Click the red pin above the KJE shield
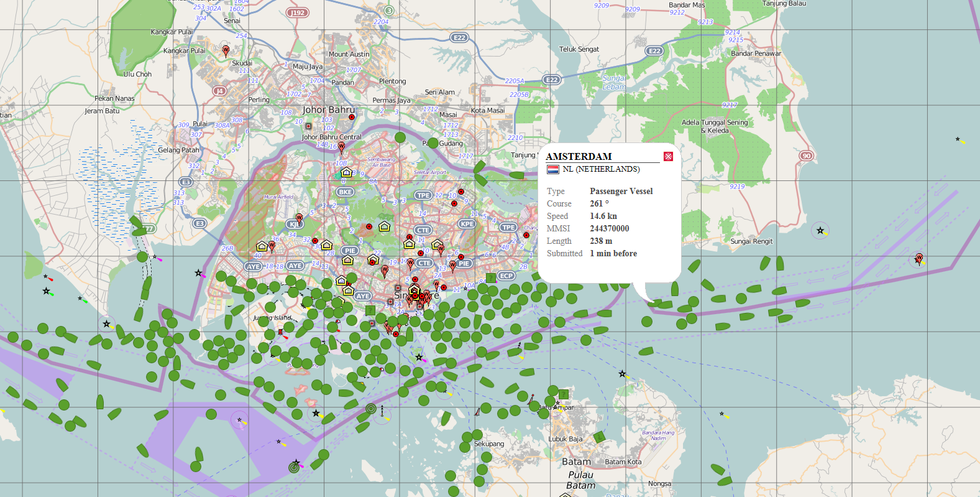Image resolution: width=980 pixels, height=497 pixels. (x=300, y=218)
